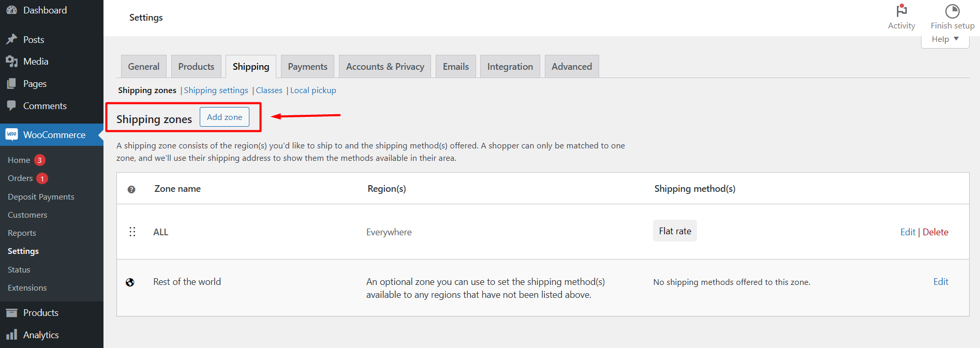Click the red badge next to Orders

[x=42, y=178]
